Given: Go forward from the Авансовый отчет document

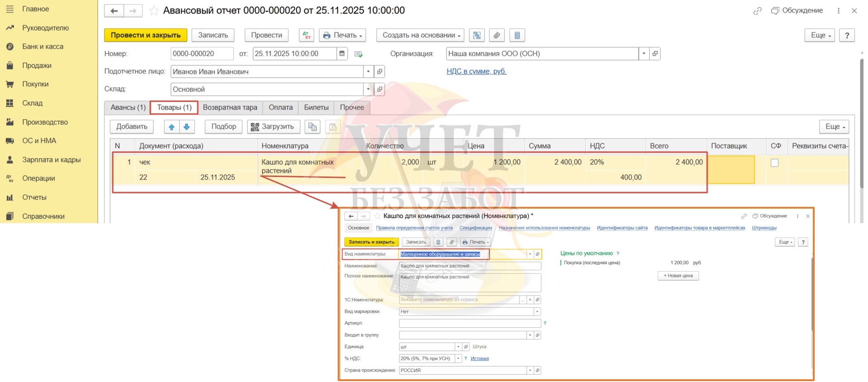Looking at the screenshot, I should [x=133, y=11].
